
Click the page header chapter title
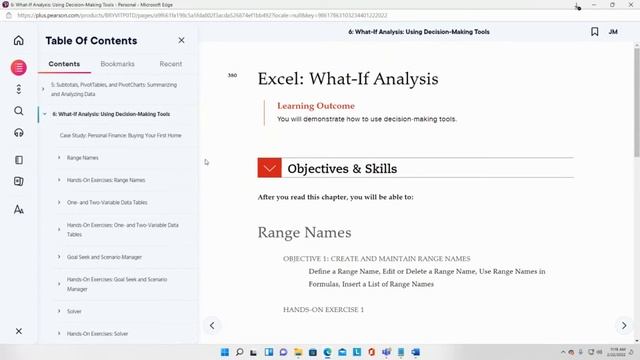pos(419,32)
